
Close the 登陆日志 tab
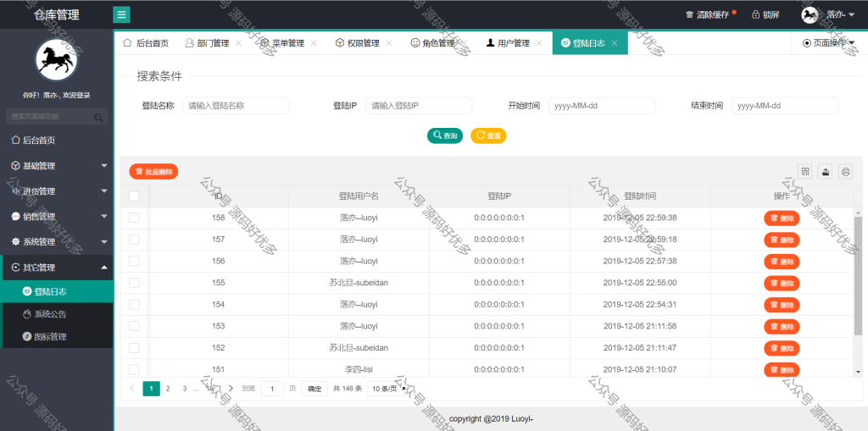coord(614,42)
